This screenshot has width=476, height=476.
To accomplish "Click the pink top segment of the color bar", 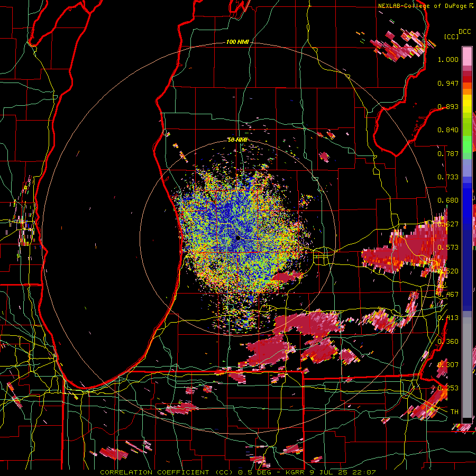I will point(467,57).
